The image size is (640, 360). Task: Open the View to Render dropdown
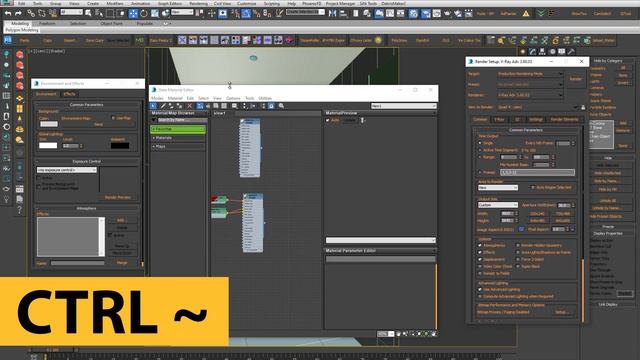point(538,107)
